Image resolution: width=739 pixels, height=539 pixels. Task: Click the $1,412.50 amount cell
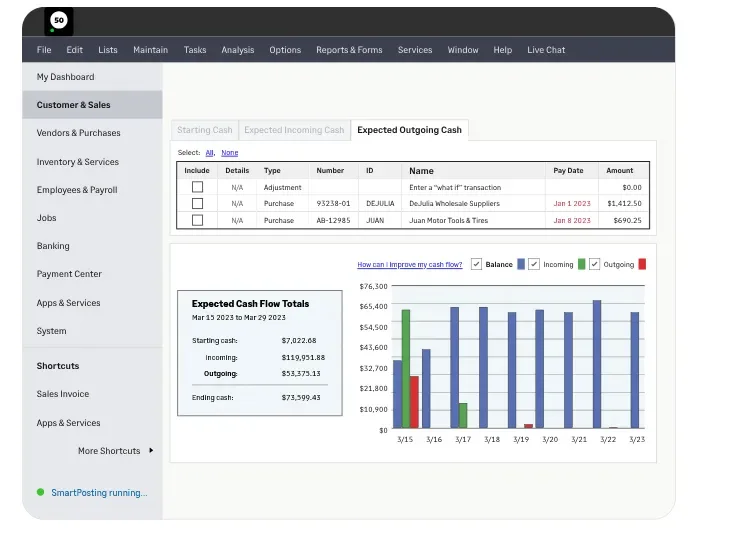[x=624, y=204]
